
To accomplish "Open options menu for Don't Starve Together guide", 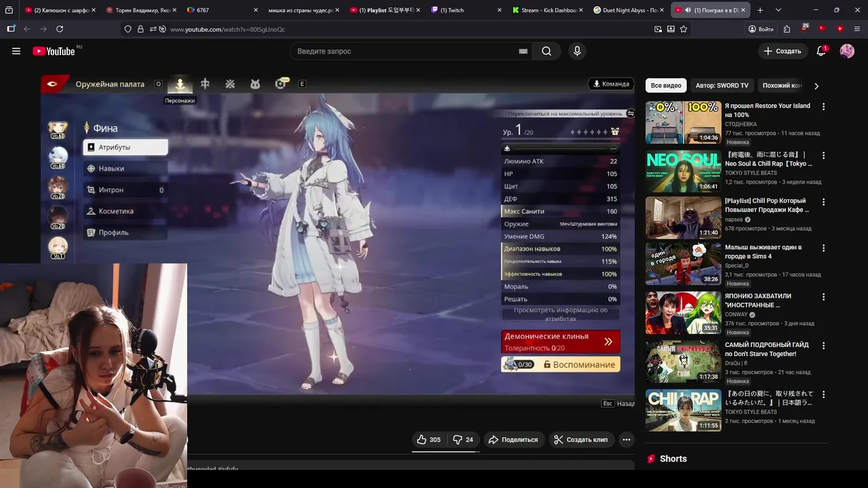I will coord(823,346).
